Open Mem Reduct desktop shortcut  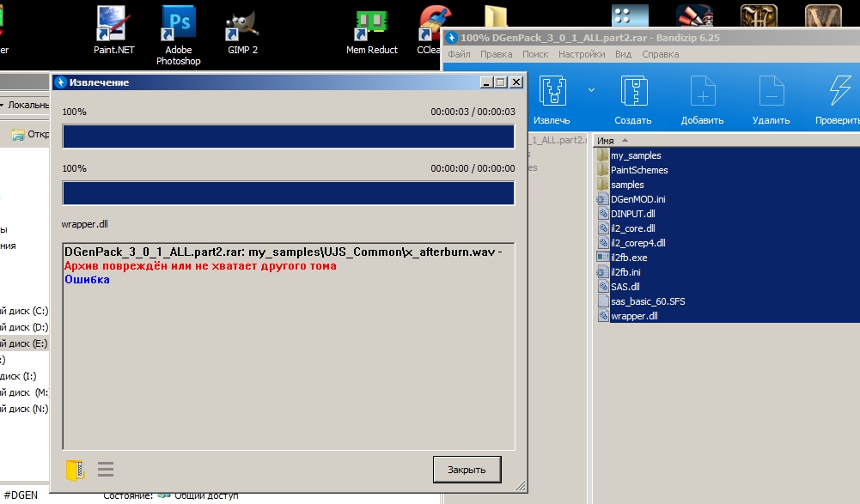371,33
